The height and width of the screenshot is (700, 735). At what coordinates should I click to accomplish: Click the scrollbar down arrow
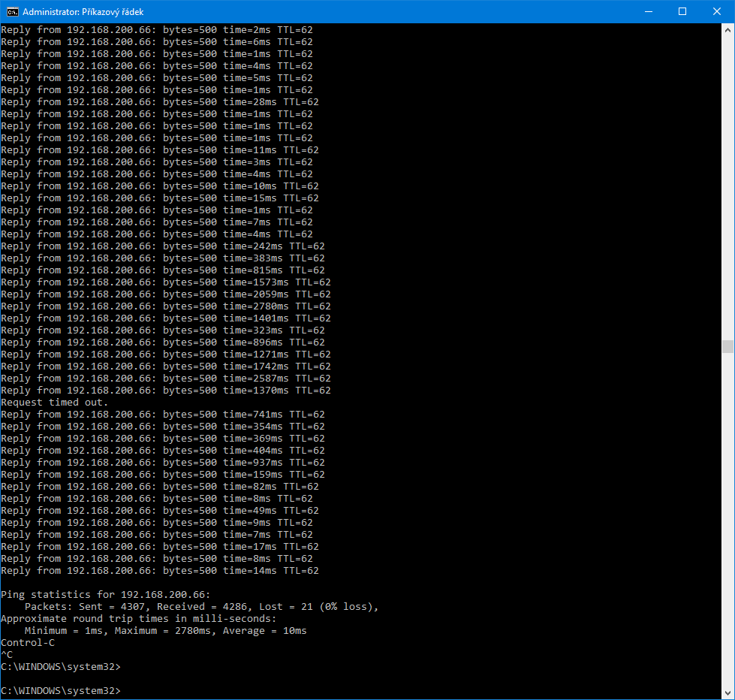click(x=727, y=693)
